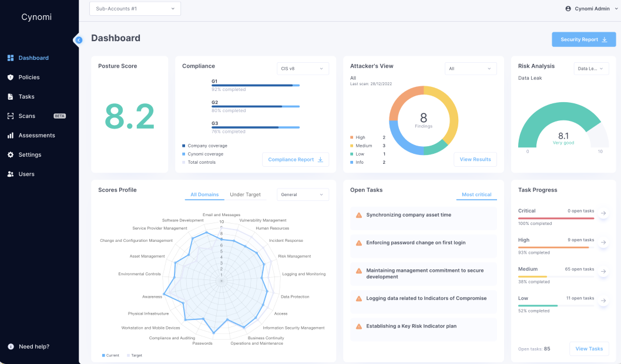Screen dimensions: 621x364
Task: Toggle the Current legend in Scores Profile
Action: [110, 355]
